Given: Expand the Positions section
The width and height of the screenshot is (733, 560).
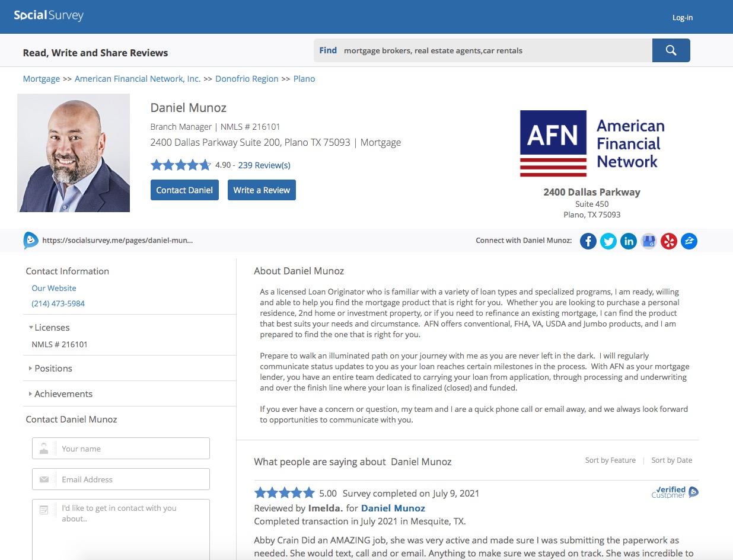Looking at the screenshot, I should 50,368.
